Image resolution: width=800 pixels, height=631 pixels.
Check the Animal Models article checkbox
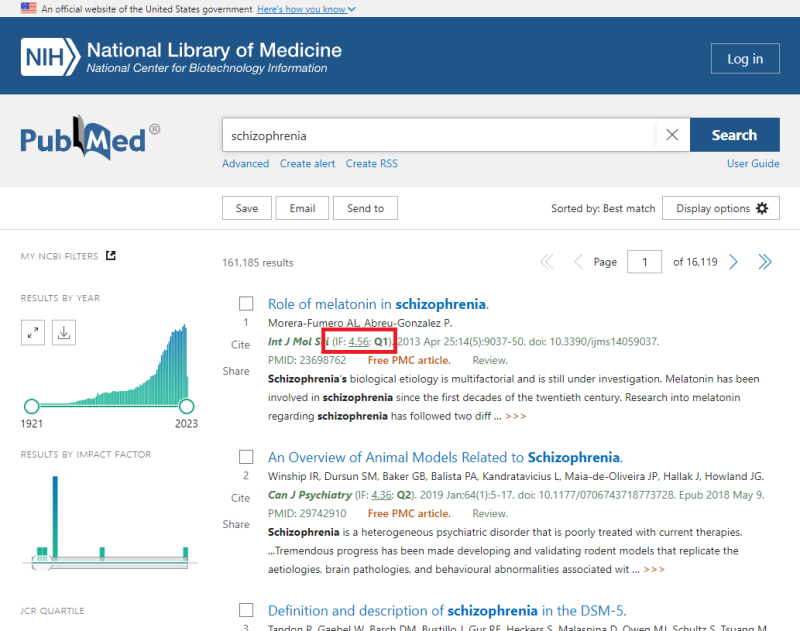[245, 456]
